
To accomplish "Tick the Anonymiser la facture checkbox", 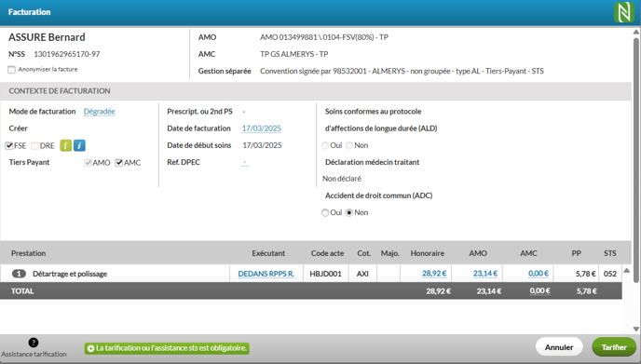I will point(11,70).
